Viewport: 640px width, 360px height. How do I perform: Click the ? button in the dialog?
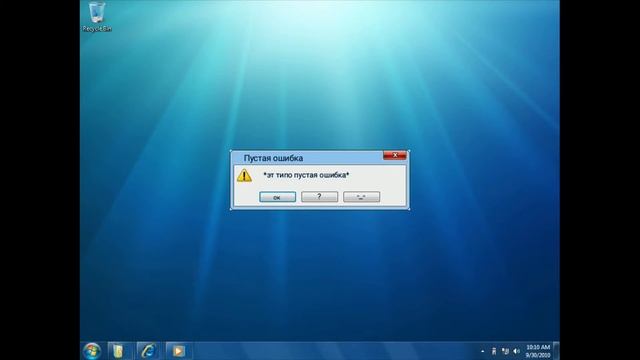pos(320,197)
